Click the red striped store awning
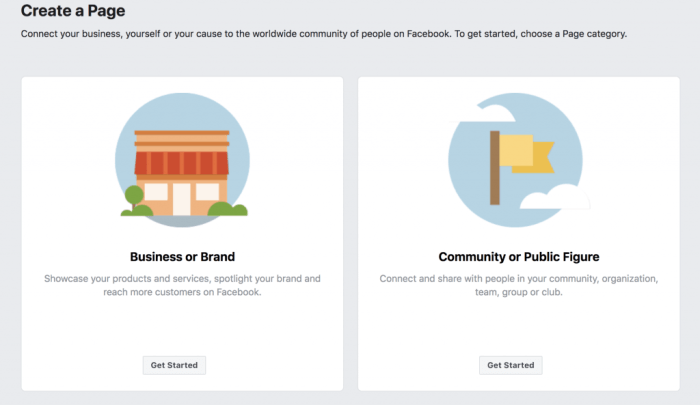 click(x=182, y=162)
